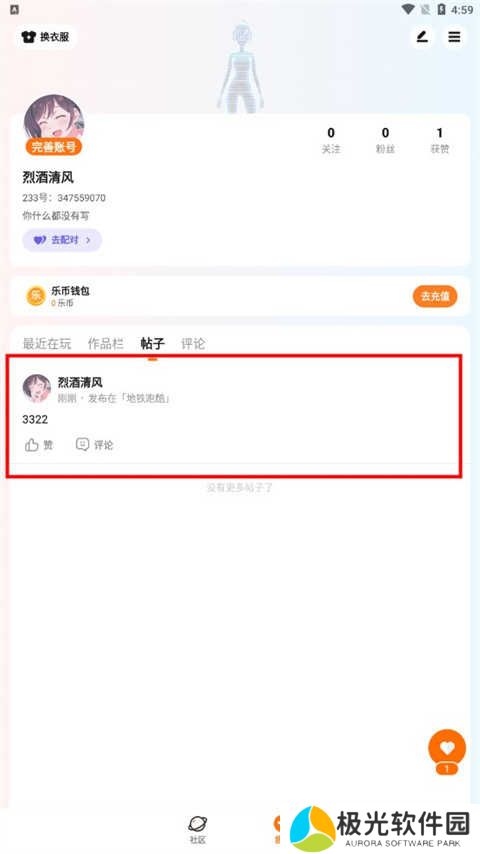This screenshot has width=480, height=854.
Task: Tap the thumbs-up 赞 icon on the post
Action: [x=32, y=445]
